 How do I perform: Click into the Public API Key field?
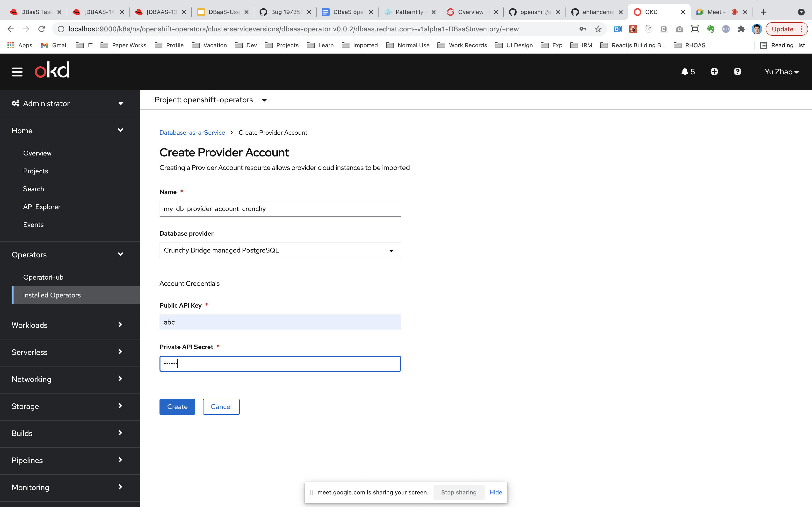[280, 322]
